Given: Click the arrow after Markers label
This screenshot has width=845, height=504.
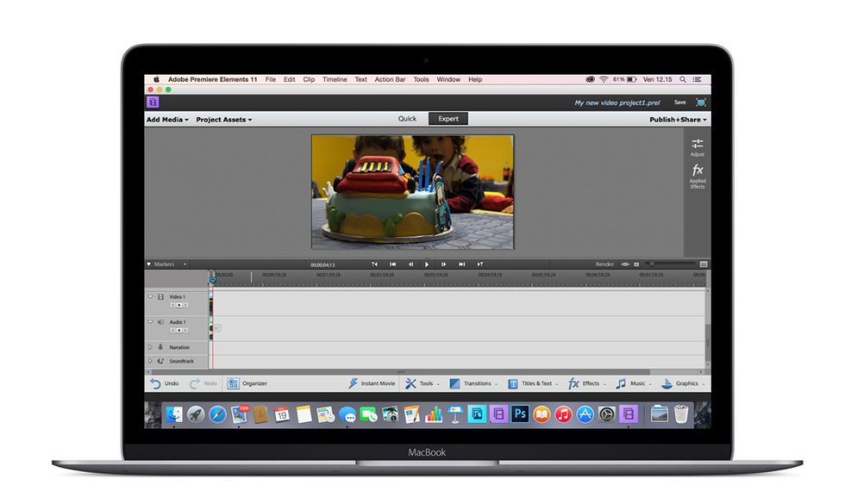Looking at the screenshot, I should pos(185,264).
